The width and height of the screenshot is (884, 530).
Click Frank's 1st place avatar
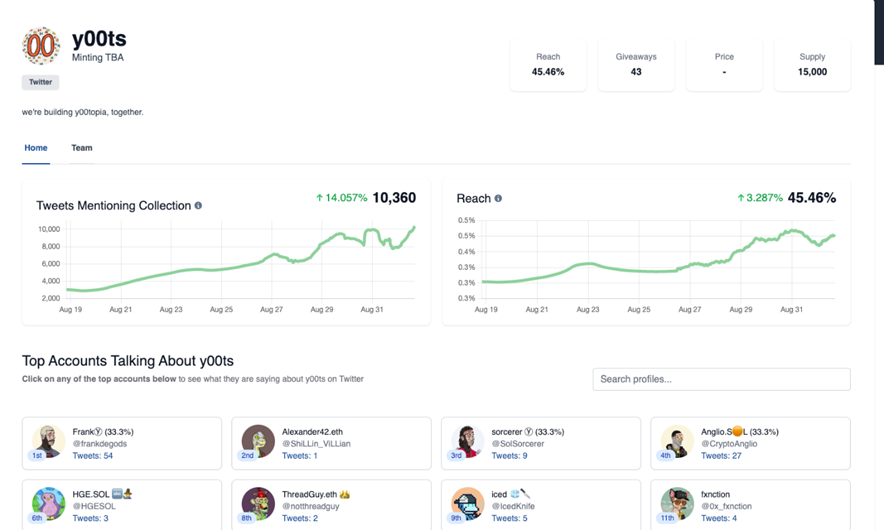coord(48,441)
